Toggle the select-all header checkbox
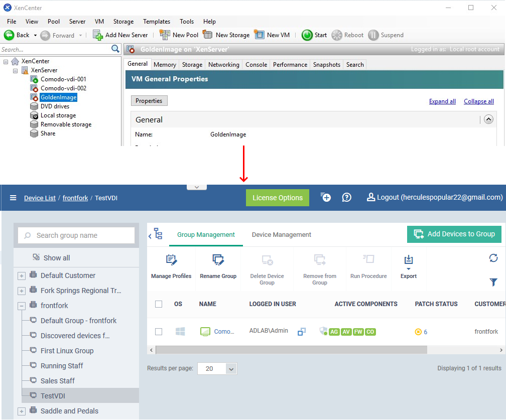Screen dimensions: 506x420 (x=159, y=304)
